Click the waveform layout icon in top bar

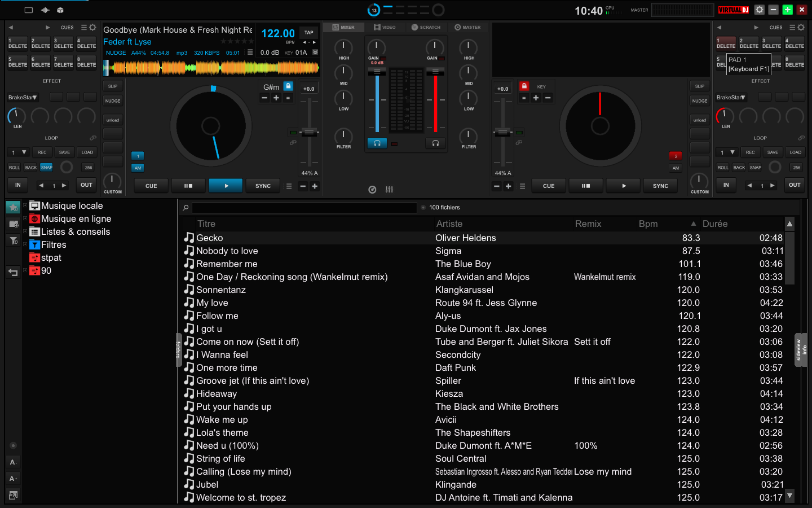click(x=45, y=10)
